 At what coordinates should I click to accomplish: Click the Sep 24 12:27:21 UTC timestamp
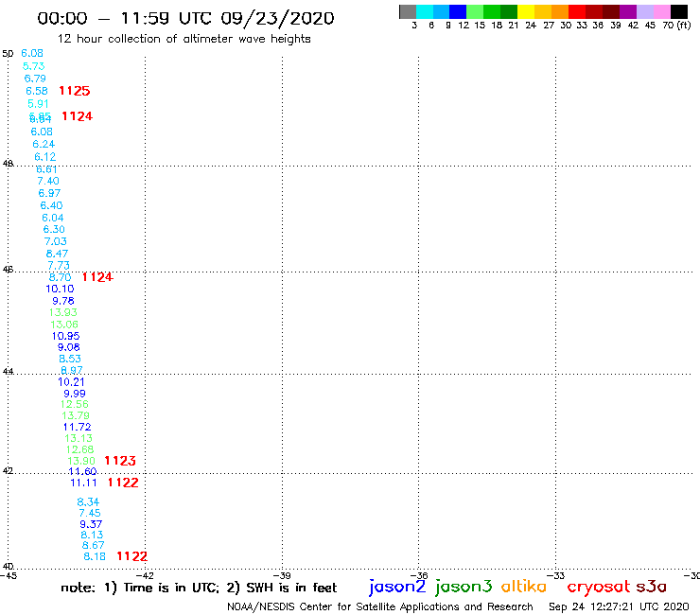click(x=619, y=607)
